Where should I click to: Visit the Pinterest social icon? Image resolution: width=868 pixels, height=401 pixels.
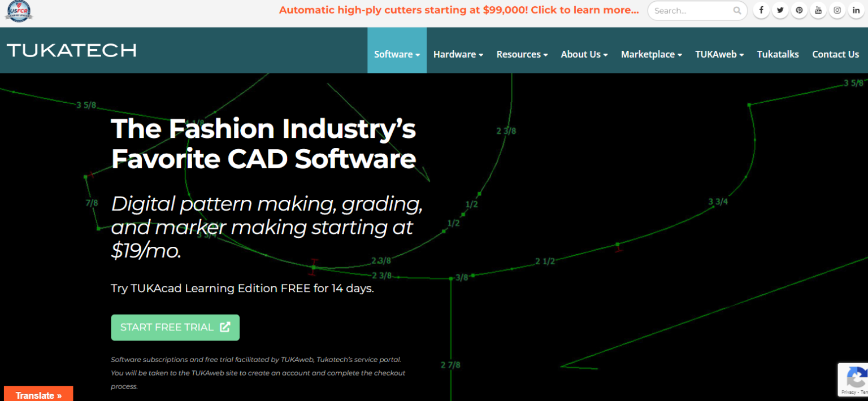point(799,10)
